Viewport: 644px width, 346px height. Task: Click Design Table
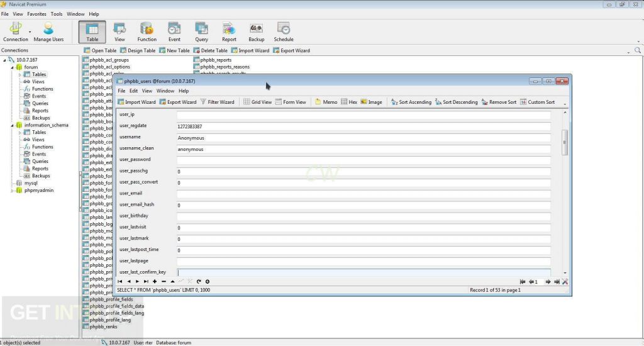pyautogui.click(x=138, y=50)
